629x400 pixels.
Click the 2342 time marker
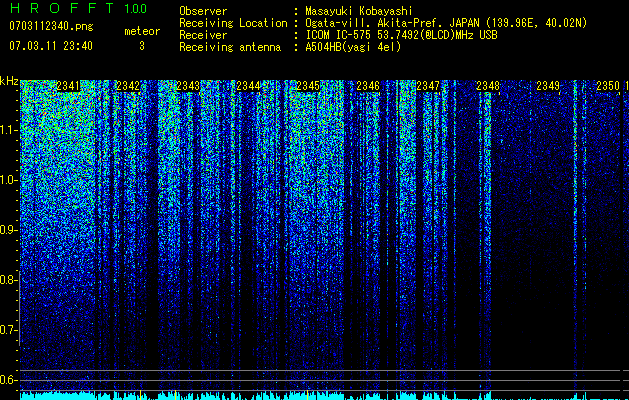[128, 86]
